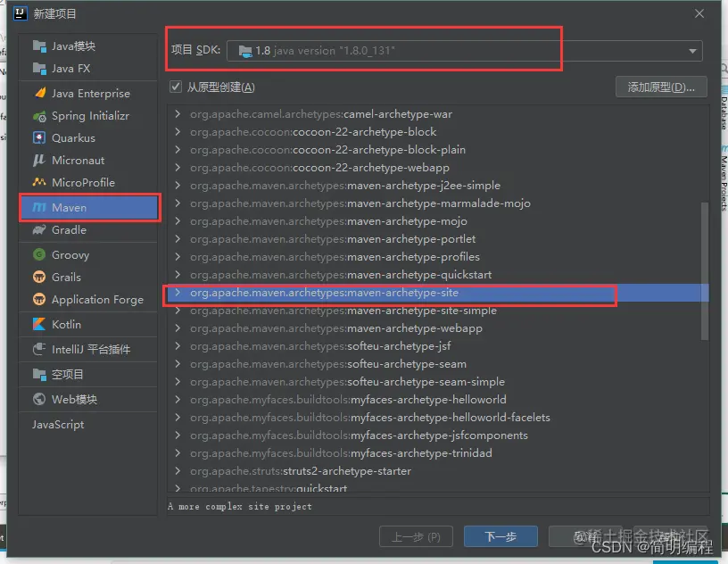Image resolution: width=728 pixels, height=564 pixels.
Task: Expand maven-archetype-webapp node
Action: tap(178, 328)
